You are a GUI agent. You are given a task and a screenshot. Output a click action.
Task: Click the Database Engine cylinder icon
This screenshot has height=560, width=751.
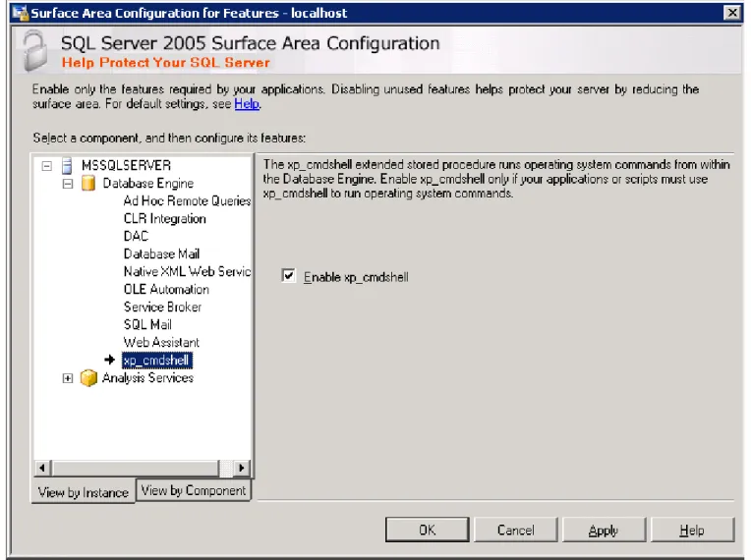click(x=88, y=184)
